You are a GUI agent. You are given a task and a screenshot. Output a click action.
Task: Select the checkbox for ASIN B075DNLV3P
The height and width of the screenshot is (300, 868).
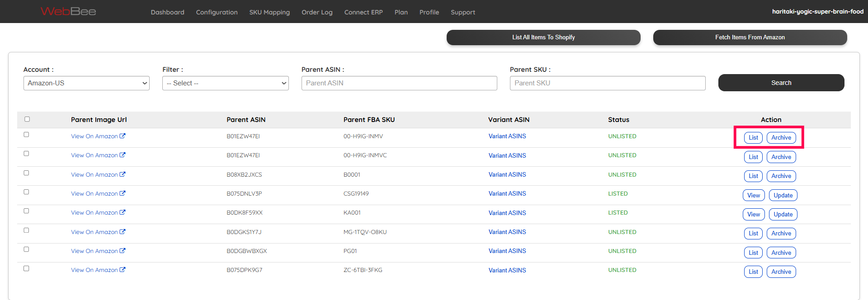(26, 192)
